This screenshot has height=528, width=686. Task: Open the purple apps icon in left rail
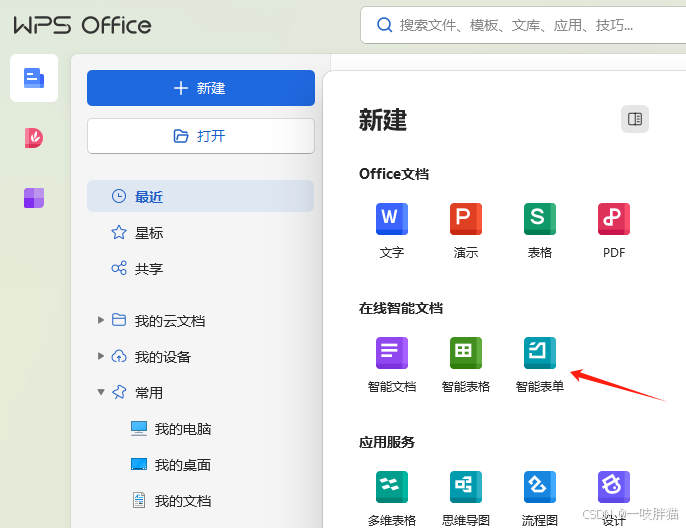(34, 198)
